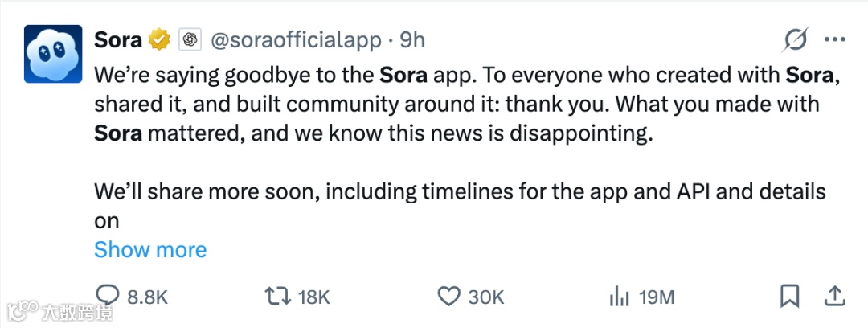Bookmark the Sora post
This screenshot has width=868, height=328.
791,297
